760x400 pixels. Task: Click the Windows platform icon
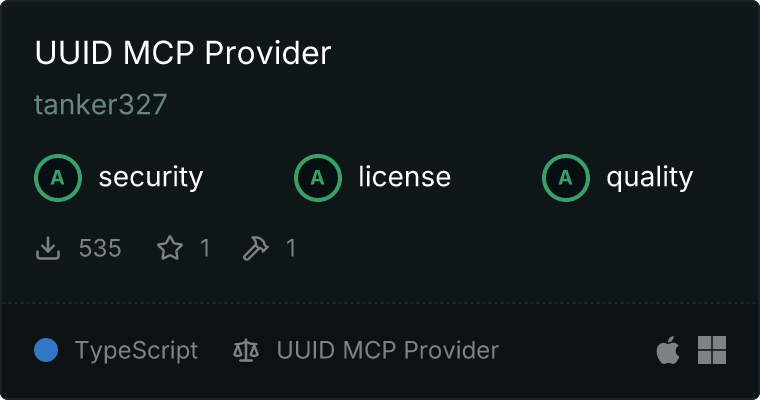(x=712, y=350)
